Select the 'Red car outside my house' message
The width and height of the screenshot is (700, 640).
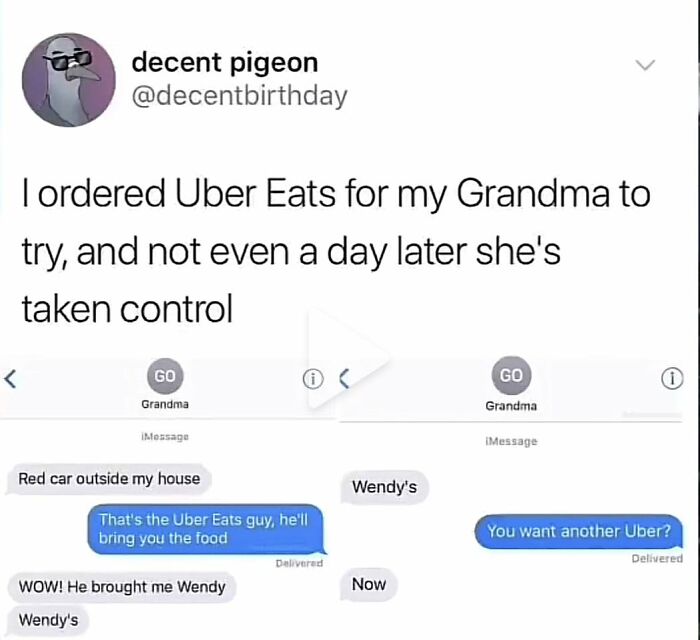tap(108, 479)
